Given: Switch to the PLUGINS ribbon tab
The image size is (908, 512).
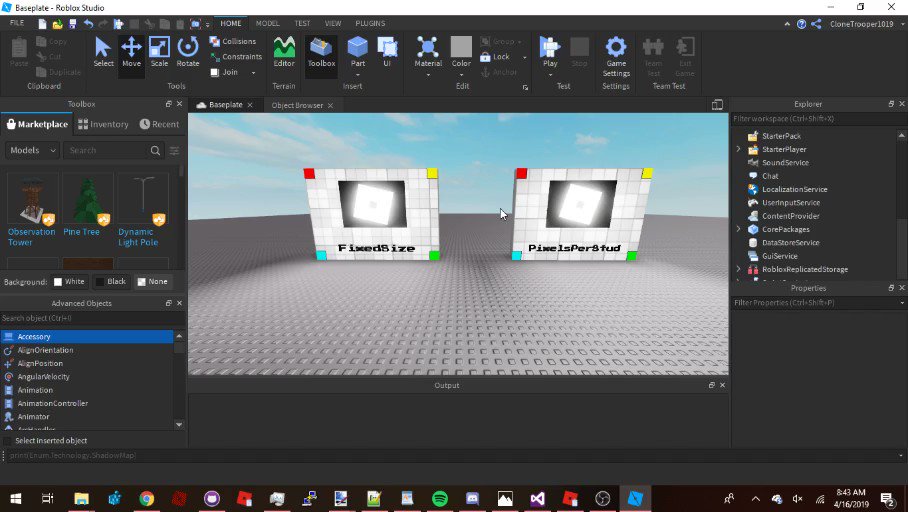Looking at the screenshot, I should 370,23.
